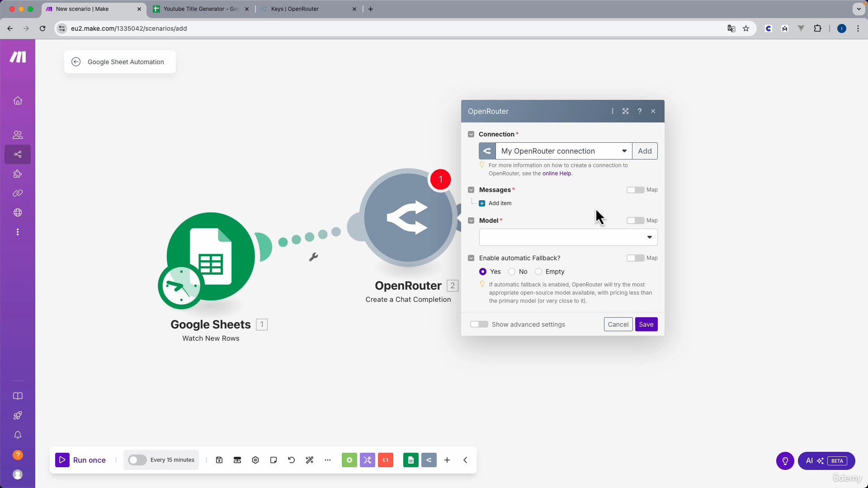Open OpenRouter panel three-dots menu

tap(613, 111)
